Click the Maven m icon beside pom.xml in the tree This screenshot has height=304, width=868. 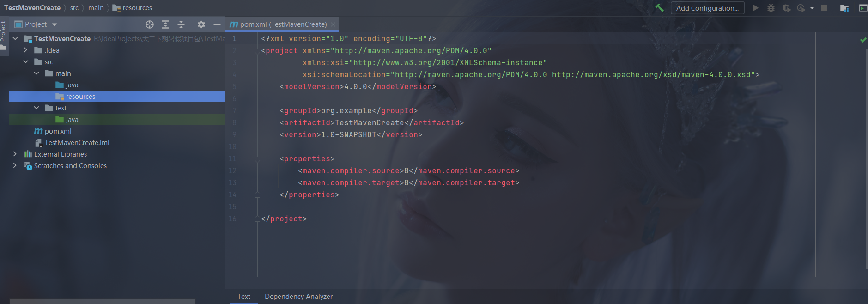pos(38,131)
